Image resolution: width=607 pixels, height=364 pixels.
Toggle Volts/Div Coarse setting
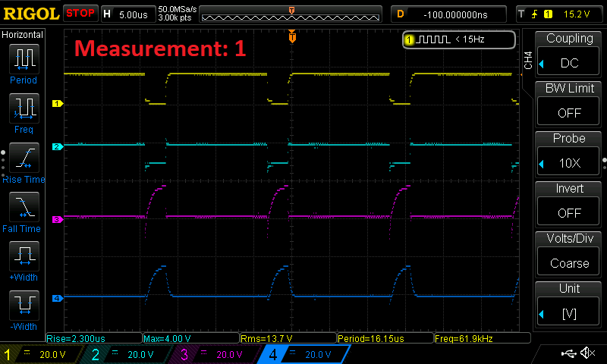pos(568,254)
